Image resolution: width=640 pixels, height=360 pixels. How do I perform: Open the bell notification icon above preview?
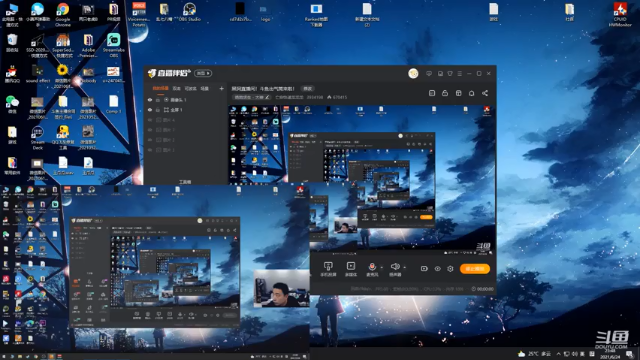point(471,93)
